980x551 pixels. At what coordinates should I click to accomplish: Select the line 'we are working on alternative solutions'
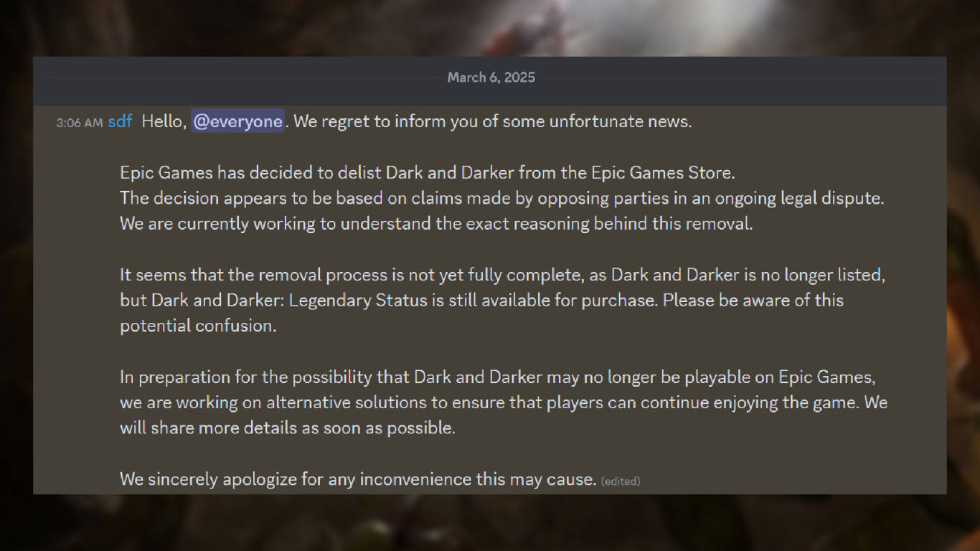[x=504, y=402]
